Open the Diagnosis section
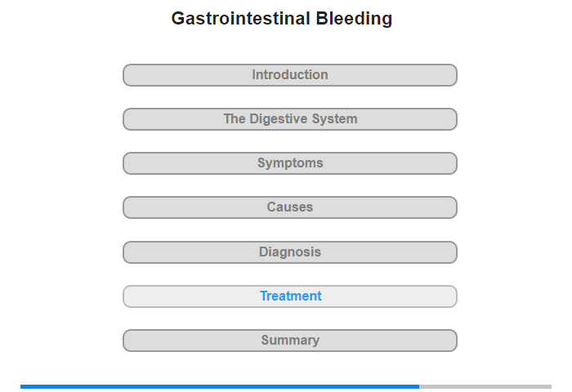This screenshot has width=572, height=392. (x=289, y=252)
